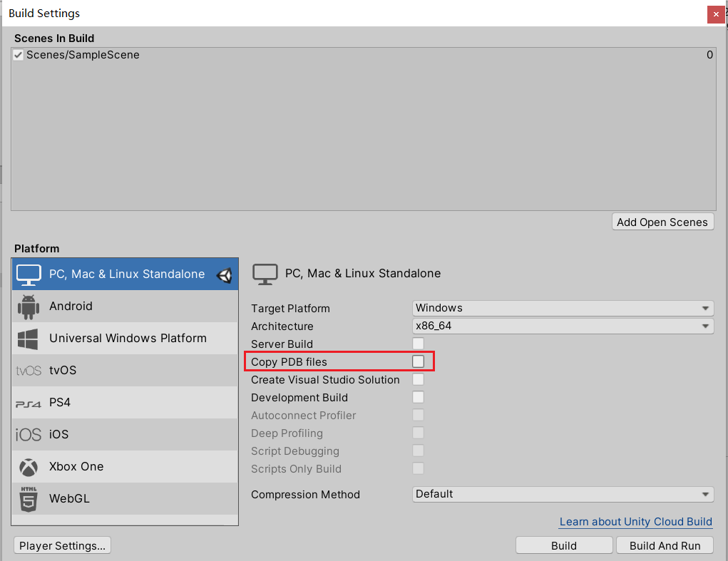
Task: Click the tvOS platform icon
Action: point(29,371)
